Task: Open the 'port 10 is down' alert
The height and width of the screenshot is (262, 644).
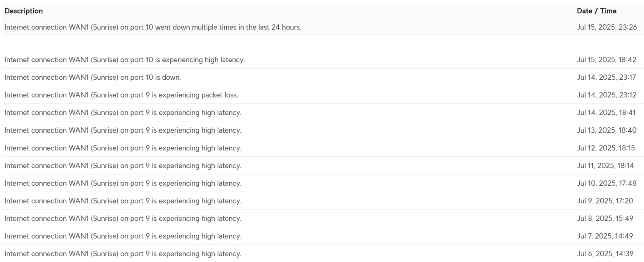Action: click(x=93, y=78)
